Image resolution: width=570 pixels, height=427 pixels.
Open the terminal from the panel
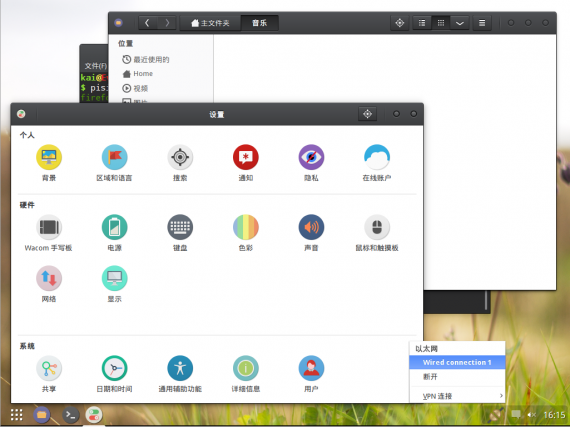pyautogui.click(x=71, y=415)
